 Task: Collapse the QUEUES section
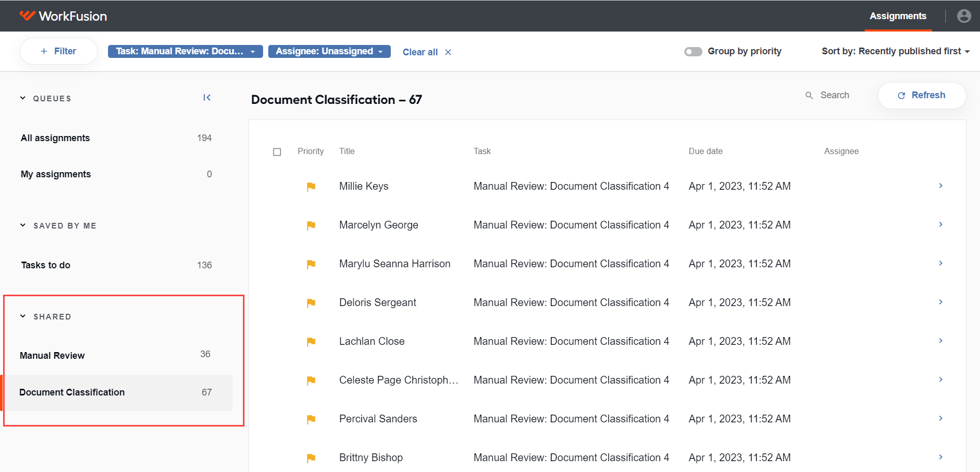(23, 98)
